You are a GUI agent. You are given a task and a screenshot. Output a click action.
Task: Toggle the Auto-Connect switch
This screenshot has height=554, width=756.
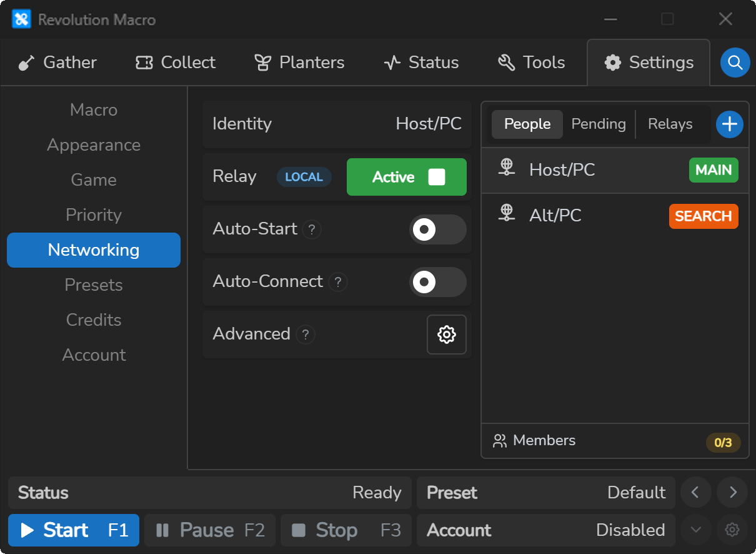tap(438, 282)
